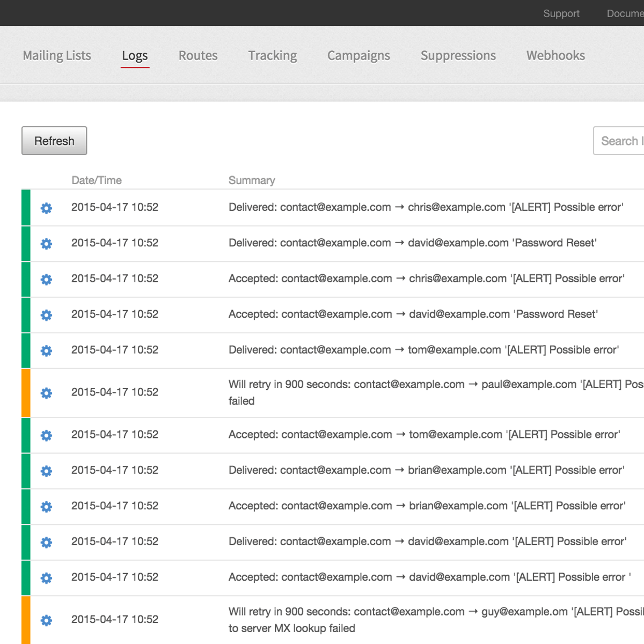Open the Routes tab

tap(198, 56)
